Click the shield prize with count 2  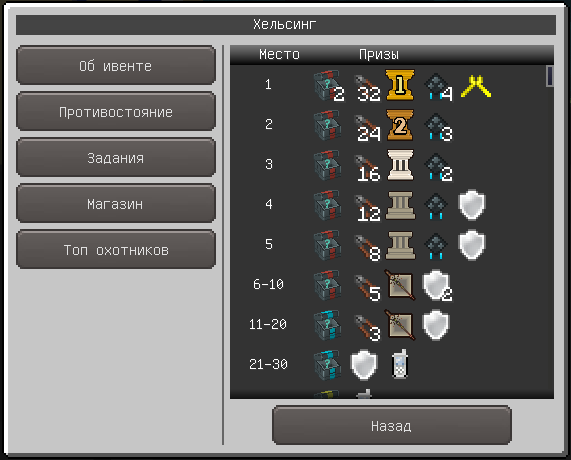click(x=437, y=286)
